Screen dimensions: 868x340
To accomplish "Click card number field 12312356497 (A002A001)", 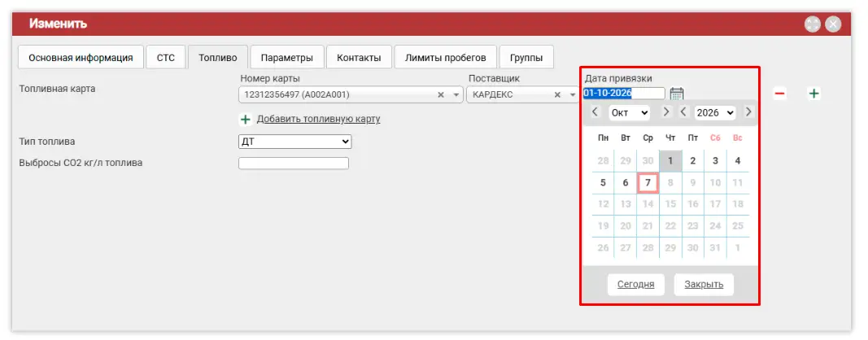I will 351,94.
